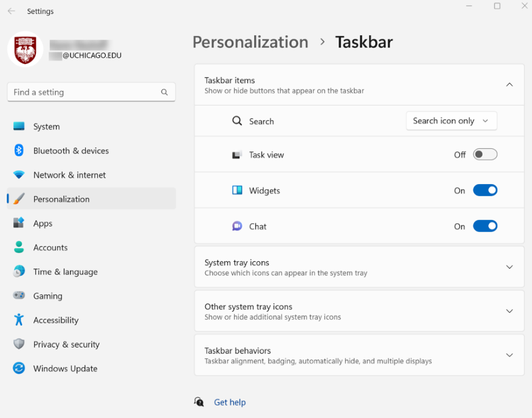Click the Get help link
532x418 pixels.
click(x=229, y=402)
